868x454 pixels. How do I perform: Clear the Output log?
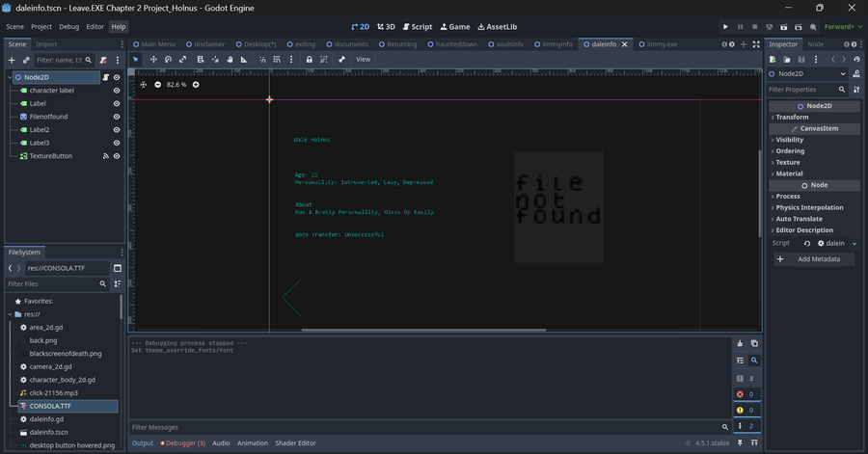740,343
